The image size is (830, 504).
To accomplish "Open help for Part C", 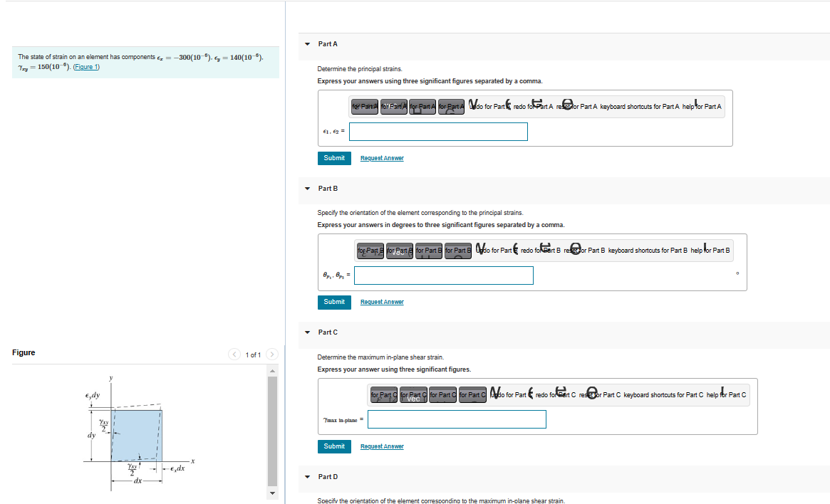I will 726,394.
